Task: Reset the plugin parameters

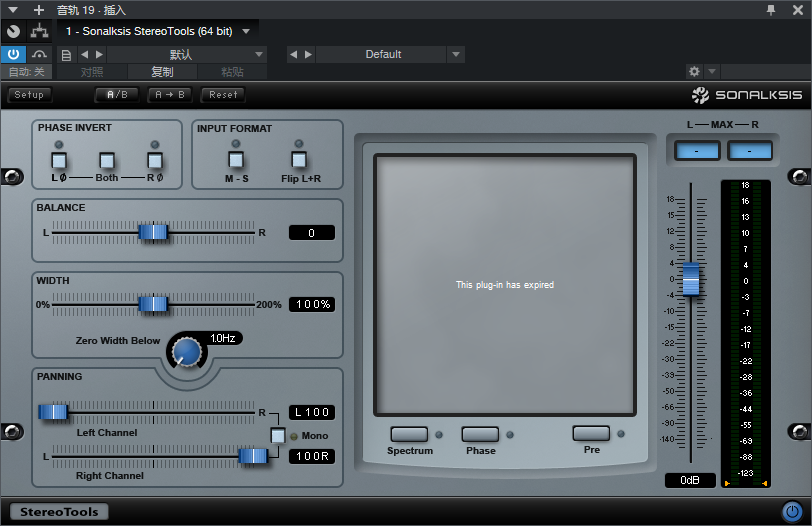Action: point(223,95)
